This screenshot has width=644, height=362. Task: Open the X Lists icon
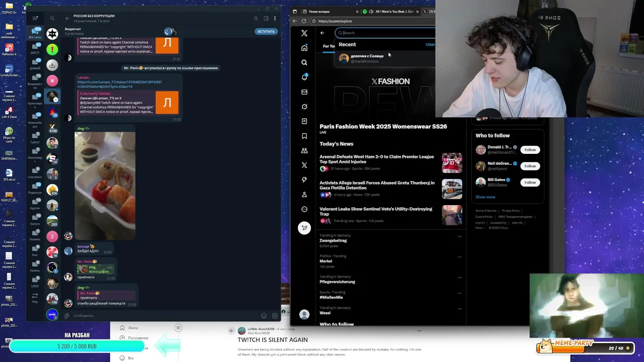[304, 121]
